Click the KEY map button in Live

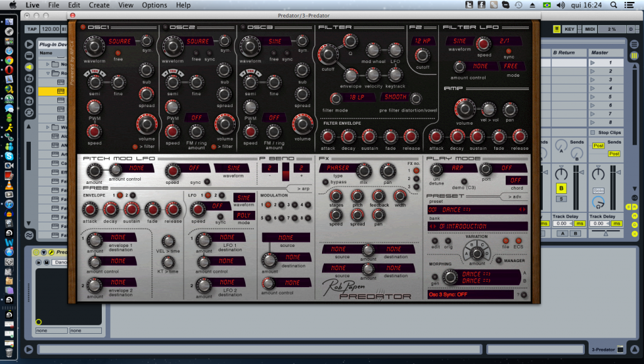tap(569, 29)
